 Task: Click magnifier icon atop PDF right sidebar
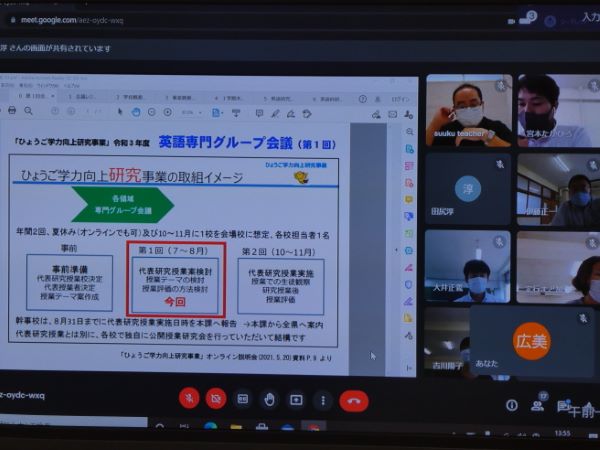coord(409,132)
